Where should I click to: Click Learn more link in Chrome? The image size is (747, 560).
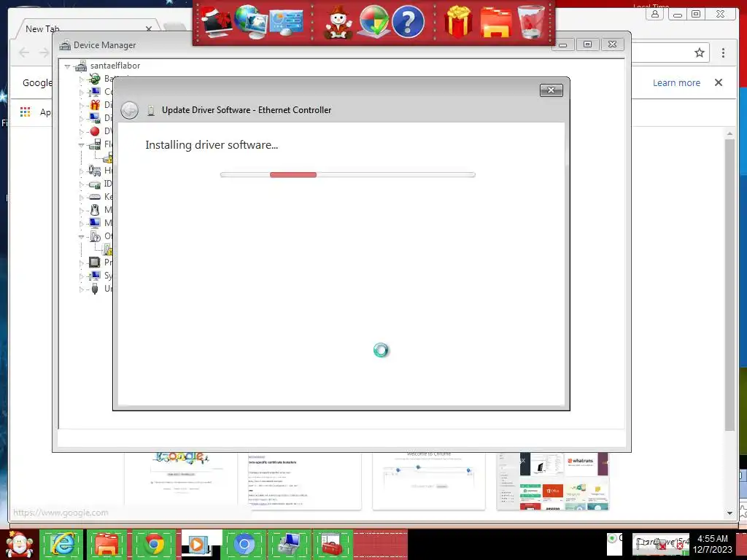coord(676,83)
